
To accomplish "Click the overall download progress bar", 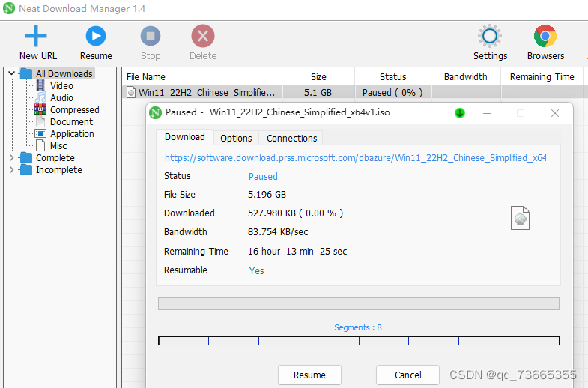I will 359,303.
